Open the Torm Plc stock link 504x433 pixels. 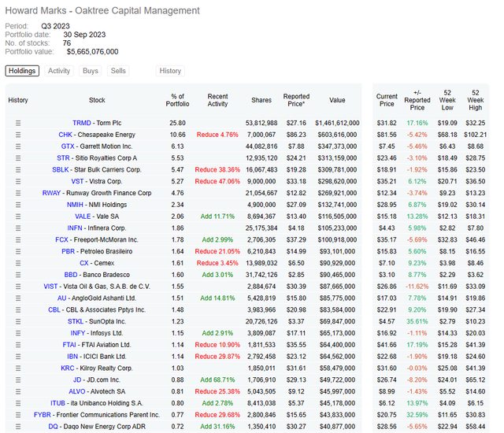point(97,124)
